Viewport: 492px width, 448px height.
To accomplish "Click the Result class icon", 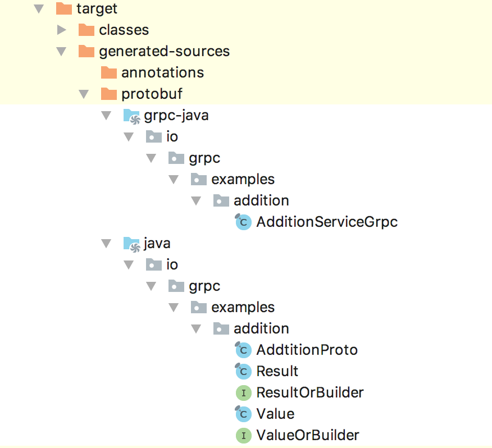I will pyautogui.click(x=243, y=372).
